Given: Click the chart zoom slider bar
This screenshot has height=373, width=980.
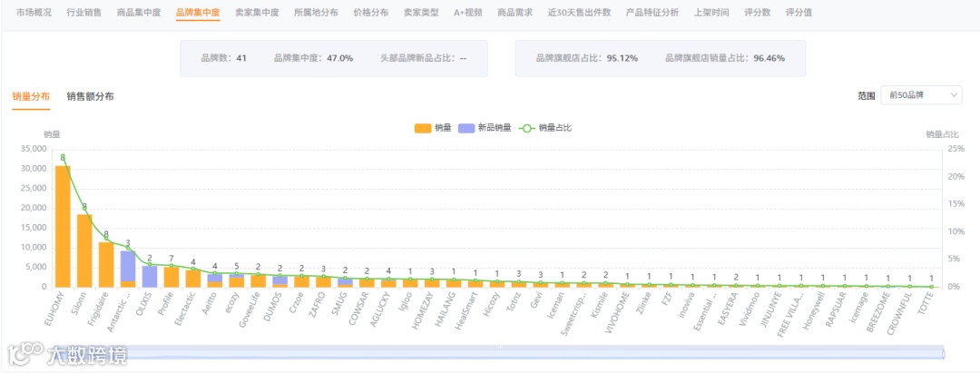Looking at the screenshot, I should (499, 354).
